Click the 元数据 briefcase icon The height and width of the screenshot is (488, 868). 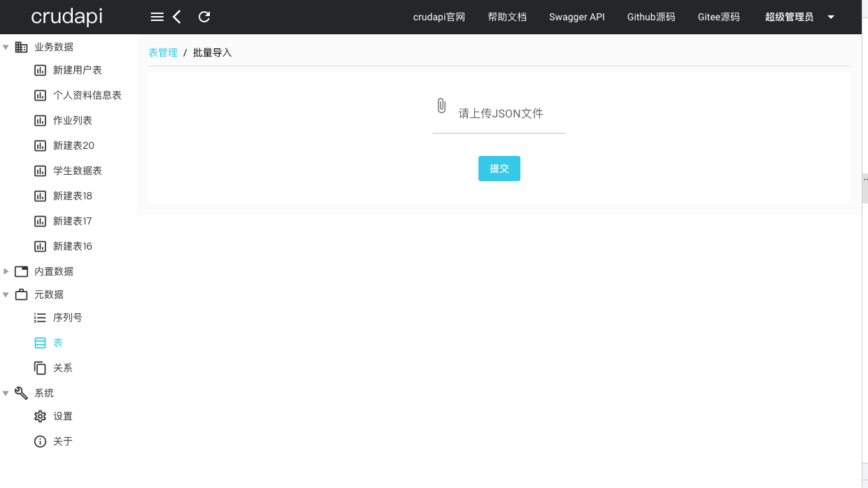tap(21, 294)
